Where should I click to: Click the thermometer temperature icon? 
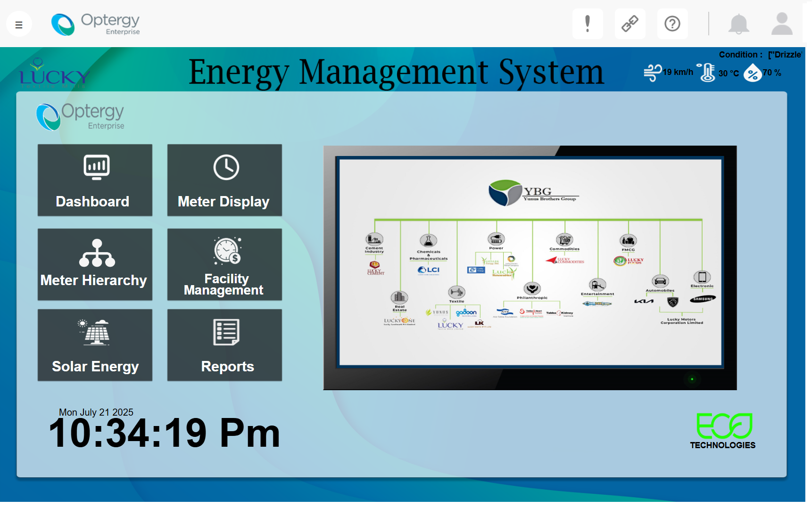(x=707, y=73)
